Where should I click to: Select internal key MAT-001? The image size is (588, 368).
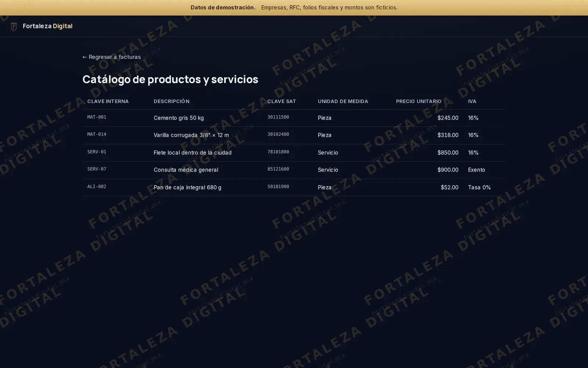pos(97,117)
